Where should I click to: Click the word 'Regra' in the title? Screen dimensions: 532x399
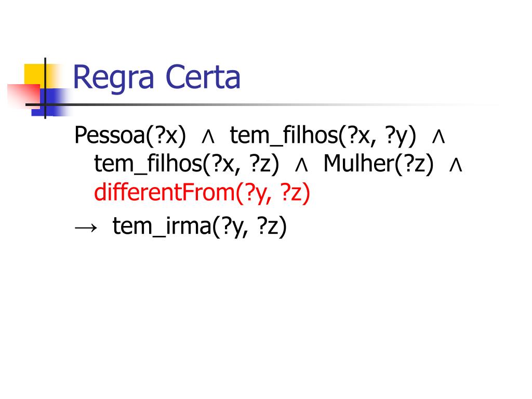pos(113,78)
